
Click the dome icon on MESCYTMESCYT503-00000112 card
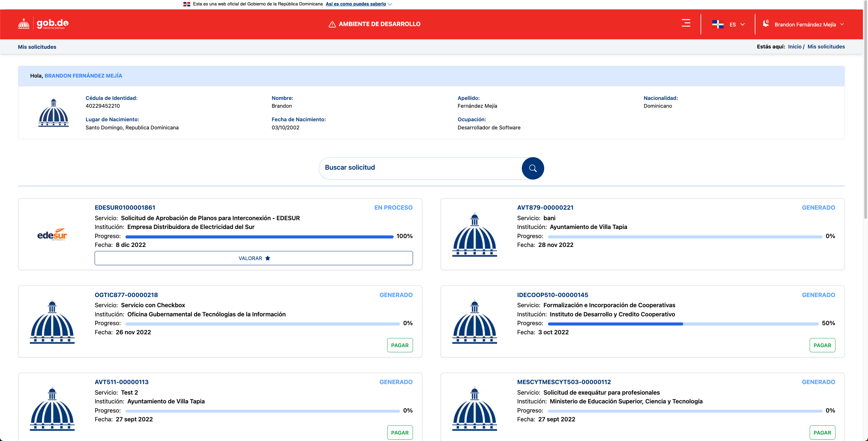(x=474, y=408)
